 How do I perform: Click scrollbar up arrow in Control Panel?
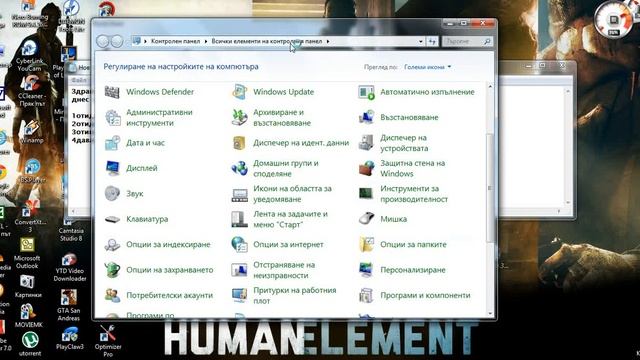(490, 87)
